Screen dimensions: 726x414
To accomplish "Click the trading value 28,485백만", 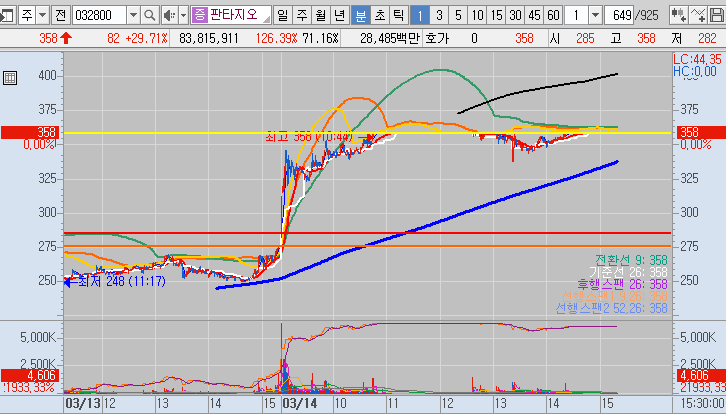I will [x=389, y=38].
